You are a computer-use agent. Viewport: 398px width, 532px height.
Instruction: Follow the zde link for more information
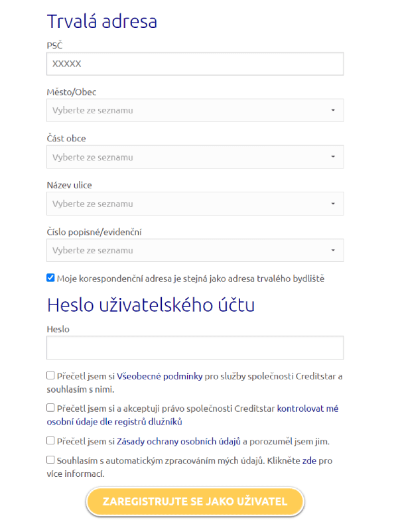(309, 461)
